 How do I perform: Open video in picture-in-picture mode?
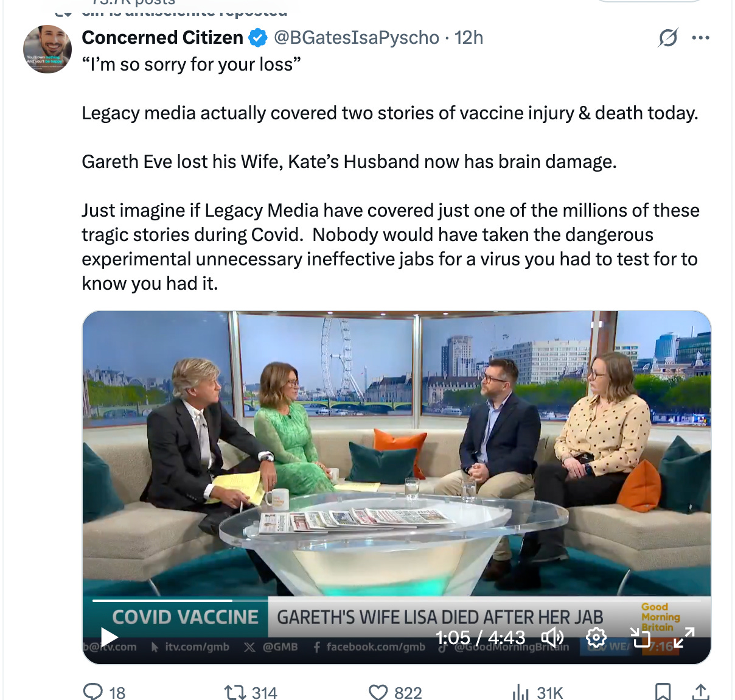click(640, 637)
